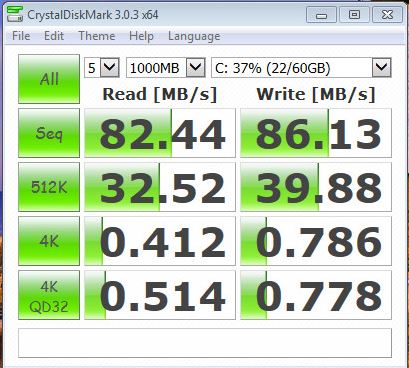The height and width of the screenshot is (368, 409).
Task: Start the 4K QD32 test
Action: pos(49,295)
